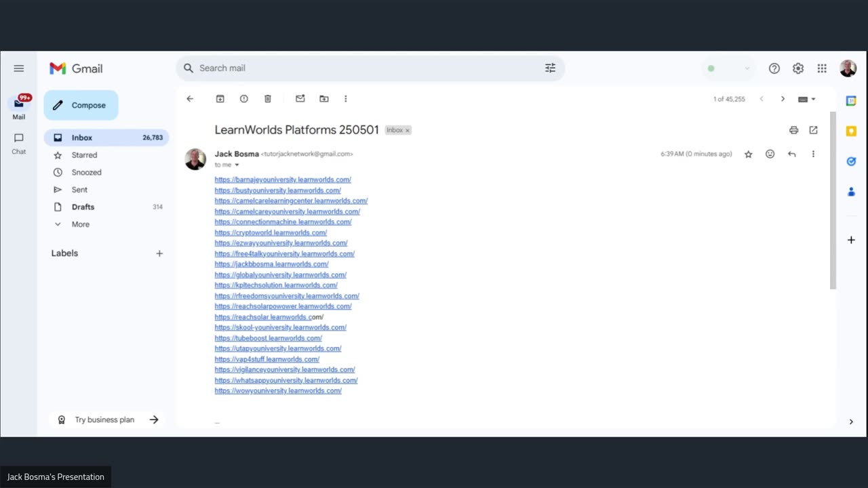Add an emoji reaction
Screen dimensions: 868x488
(x=770, y=155)
